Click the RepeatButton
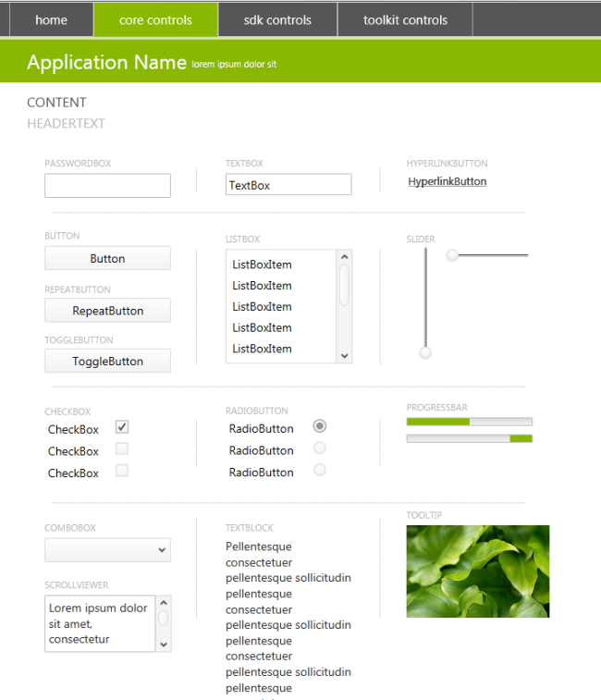Screen dimensions: 601x700 107,311
